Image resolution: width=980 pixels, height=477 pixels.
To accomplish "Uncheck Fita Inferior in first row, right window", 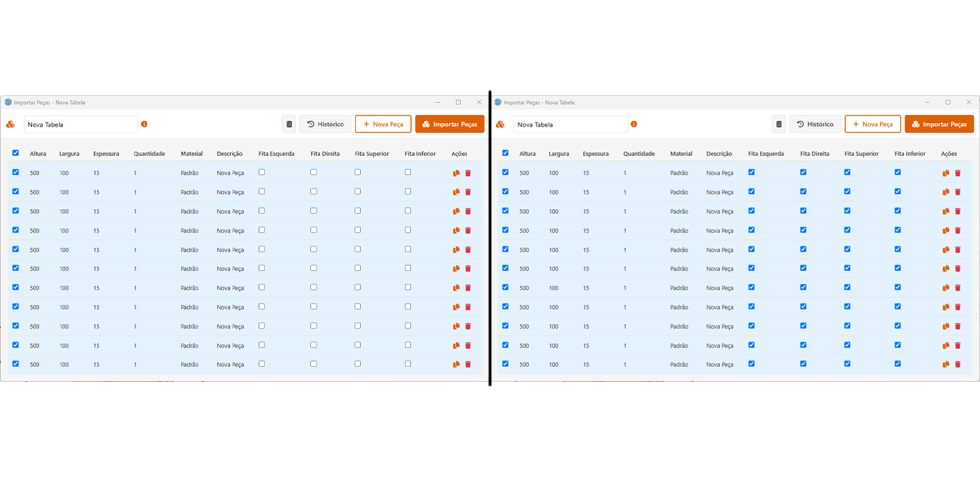I will (x=898, y=172).
